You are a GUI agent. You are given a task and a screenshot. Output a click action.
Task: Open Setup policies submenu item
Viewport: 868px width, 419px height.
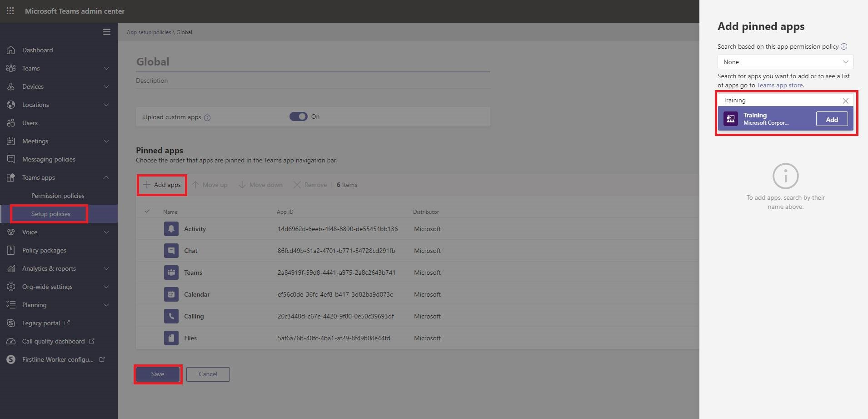(51, 214)
